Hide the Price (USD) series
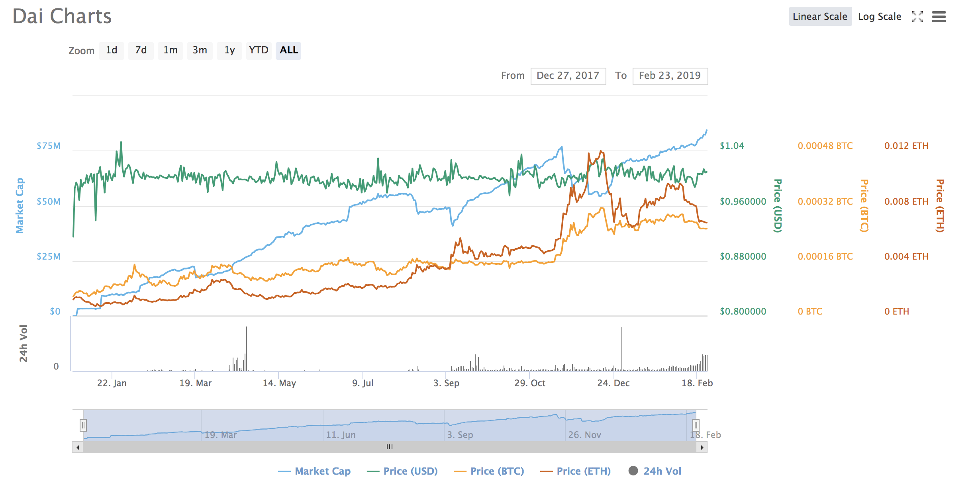 [402, 471]
